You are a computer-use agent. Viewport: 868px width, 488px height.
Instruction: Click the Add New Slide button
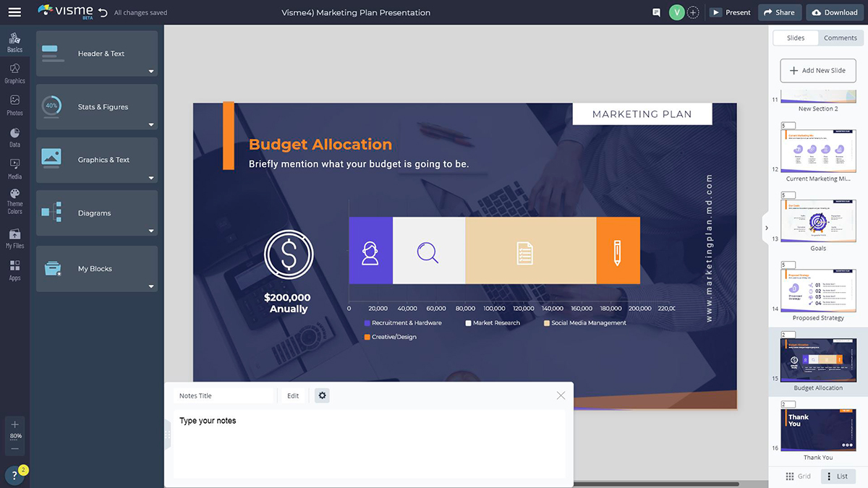[x=817, y=70]
